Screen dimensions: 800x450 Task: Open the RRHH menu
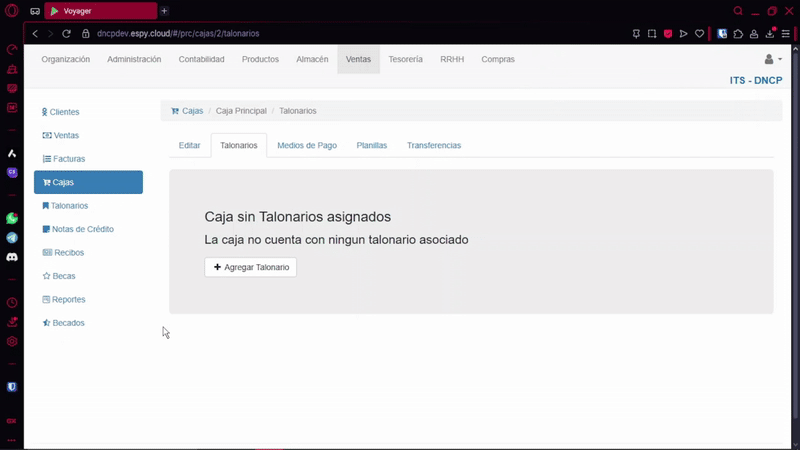click(452, 59)
